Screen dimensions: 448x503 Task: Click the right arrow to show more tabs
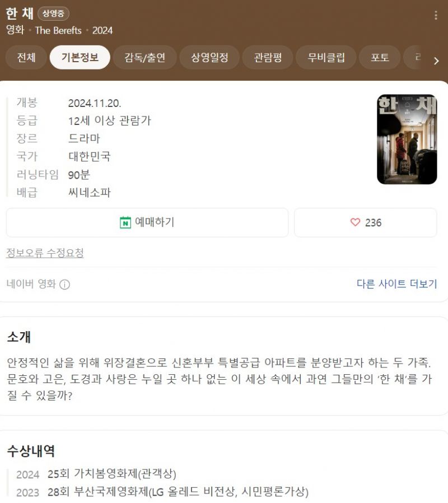point(436,61)
